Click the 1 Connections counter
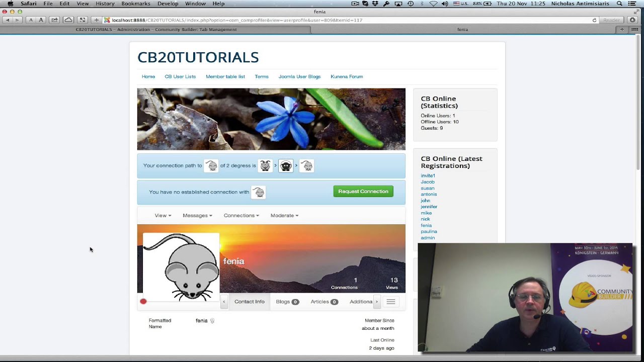This screenshot has width=644, height=362. [x=345, y=284]
